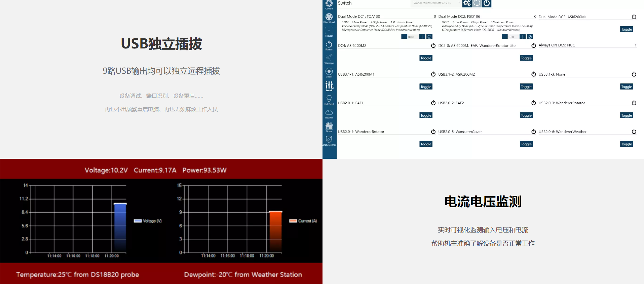Toggle USB2.0-2 EAF2 port
The width and height of the screenshot is (644, 284).
(526, 115)
